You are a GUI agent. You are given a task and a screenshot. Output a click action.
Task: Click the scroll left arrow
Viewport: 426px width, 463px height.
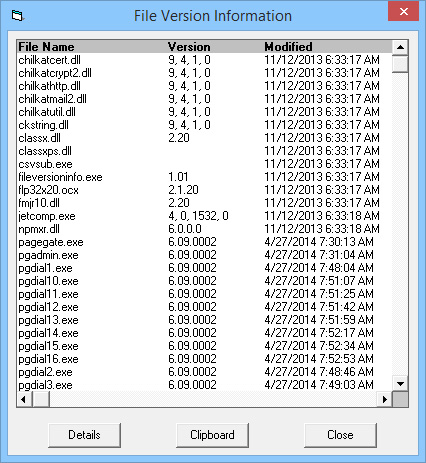24,399
